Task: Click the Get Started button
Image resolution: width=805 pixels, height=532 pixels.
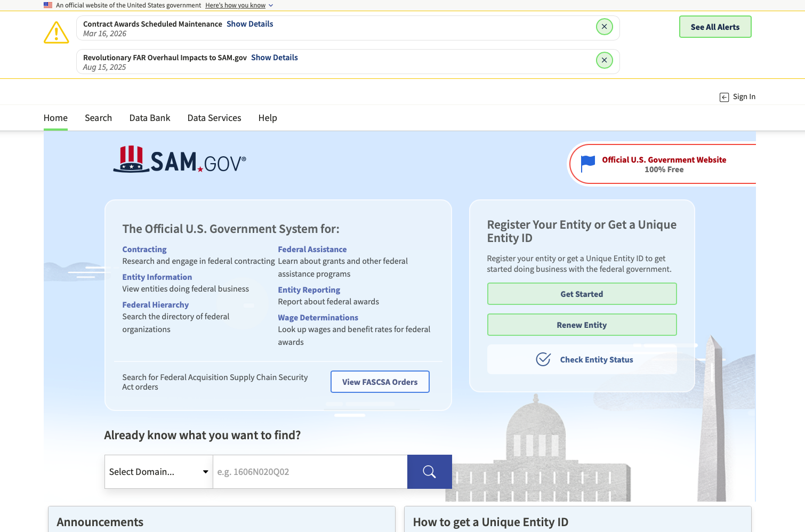Action: pos(582,294)
